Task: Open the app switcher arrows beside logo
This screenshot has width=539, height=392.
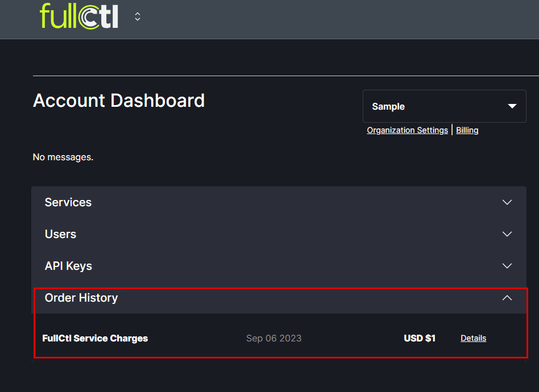Action: pos(138,16)
